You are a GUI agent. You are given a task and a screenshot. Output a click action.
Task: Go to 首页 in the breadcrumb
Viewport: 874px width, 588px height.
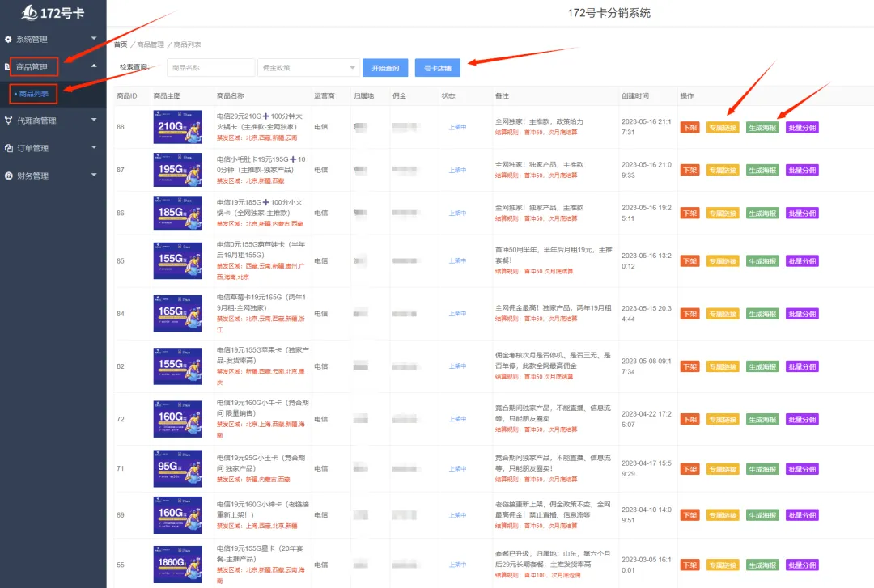[121, 44]
